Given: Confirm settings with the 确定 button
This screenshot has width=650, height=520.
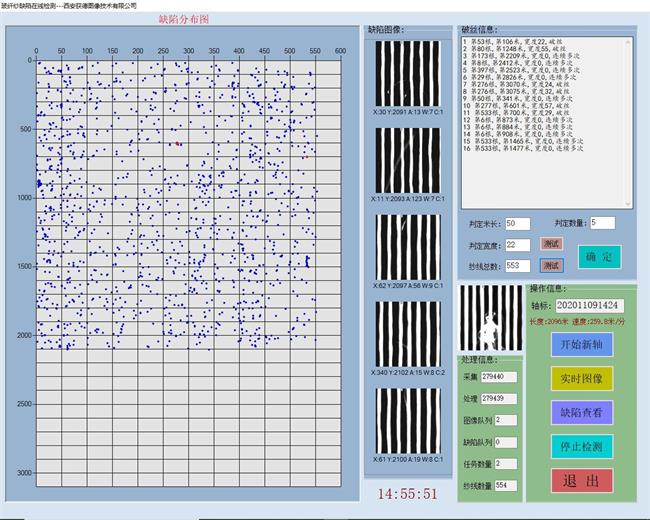Looking at the screenshot, I should 599,256.
